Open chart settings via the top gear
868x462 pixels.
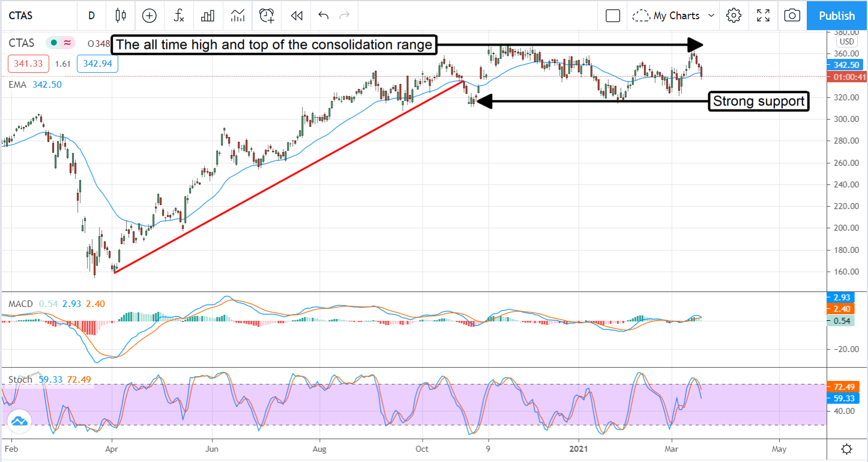coord(734,16)
